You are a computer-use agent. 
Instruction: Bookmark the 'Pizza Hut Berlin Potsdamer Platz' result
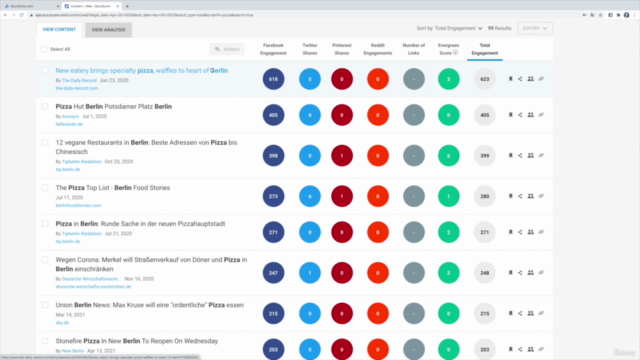(x=510, y=115)
